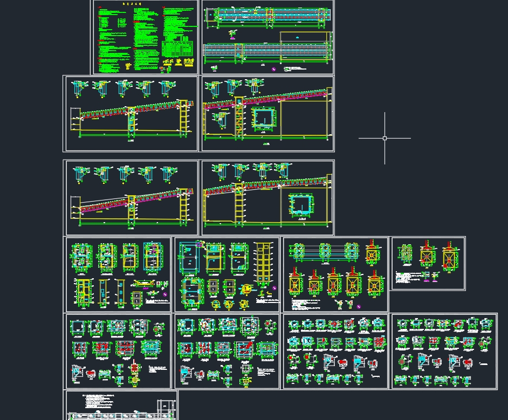Click the cyan square detail beside the red zigzag stair tower

[264, 118]
